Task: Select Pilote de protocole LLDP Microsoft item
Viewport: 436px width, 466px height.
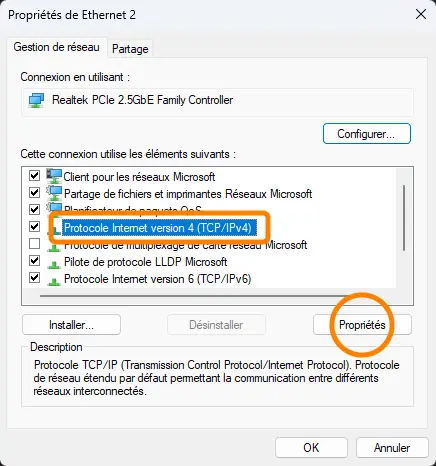Action: 145,262
